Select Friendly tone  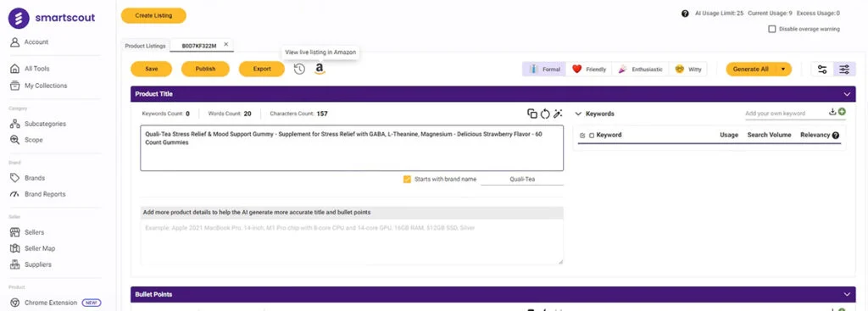[x=589, y=69]
